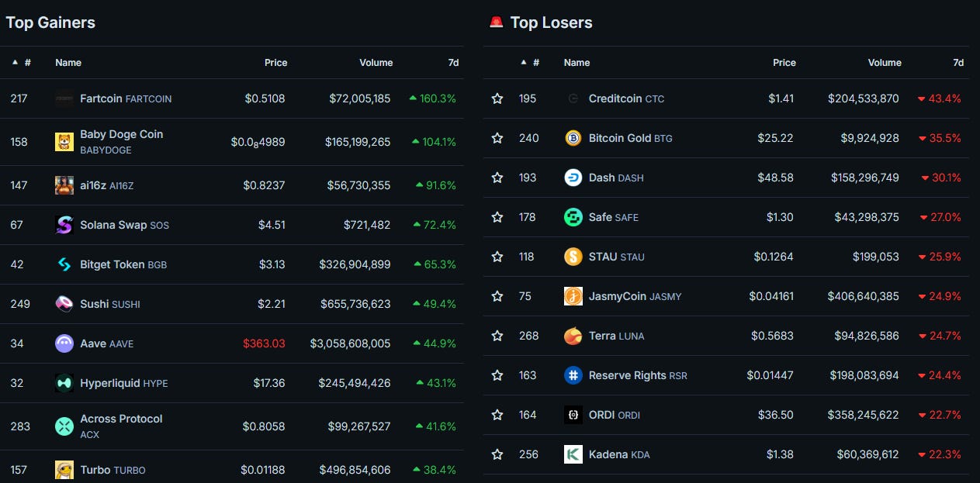Click the Baby Doge Coin logo icon

click(64, 142)
